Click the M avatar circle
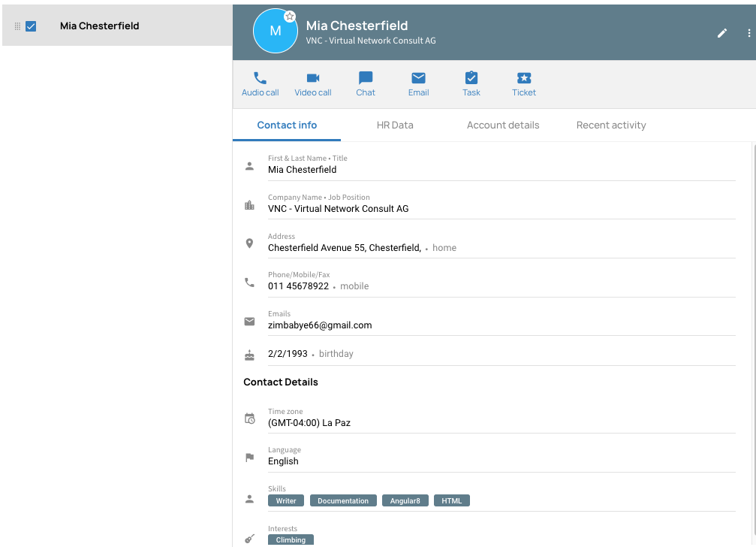The height and width of the screenshot is (547, 756). [x=276, y=31]
